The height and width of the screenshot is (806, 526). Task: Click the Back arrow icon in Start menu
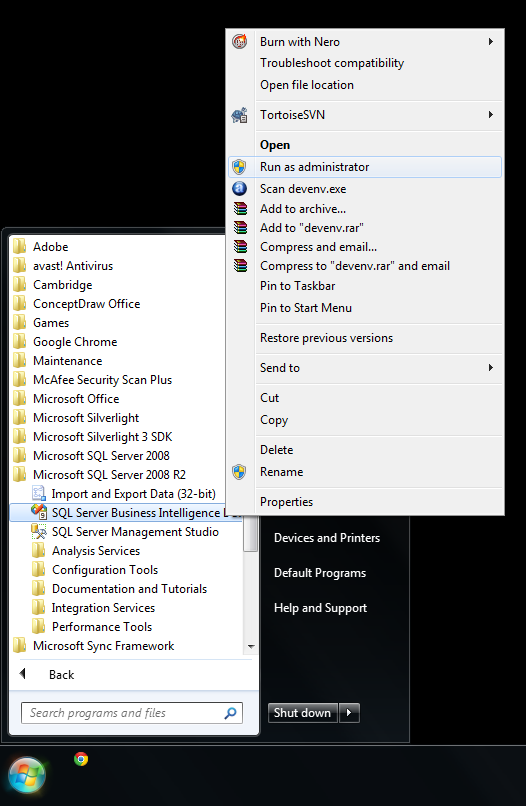[x=22, y=673]
